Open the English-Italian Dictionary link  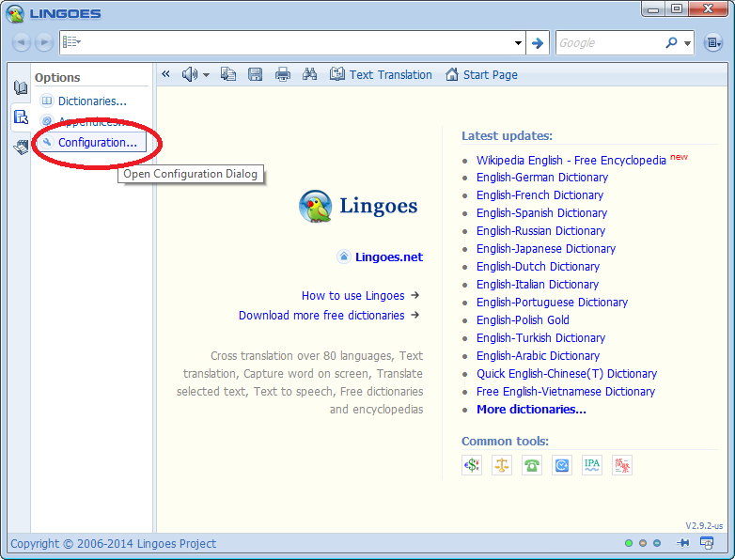[538, 284]
